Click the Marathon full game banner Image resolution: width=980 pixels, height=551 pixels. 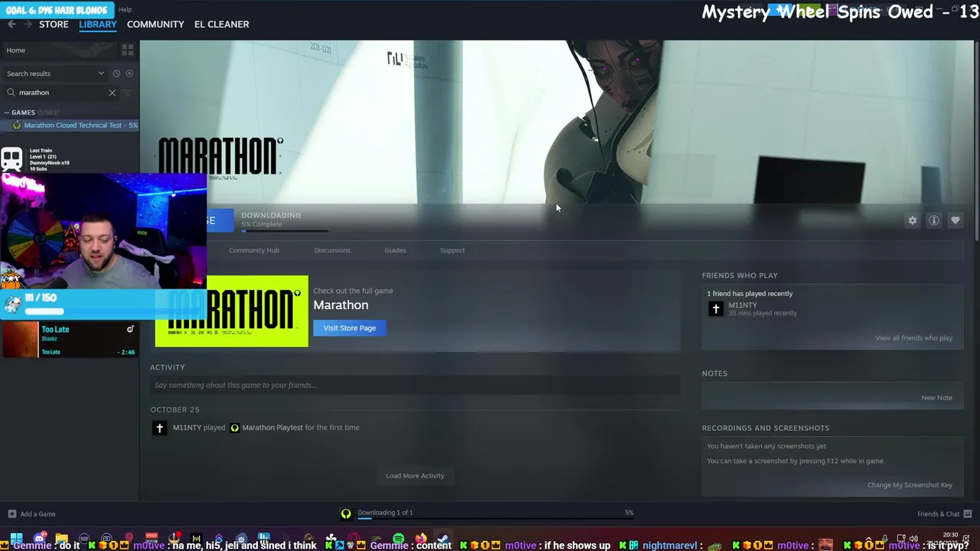(x=231, y=311)
